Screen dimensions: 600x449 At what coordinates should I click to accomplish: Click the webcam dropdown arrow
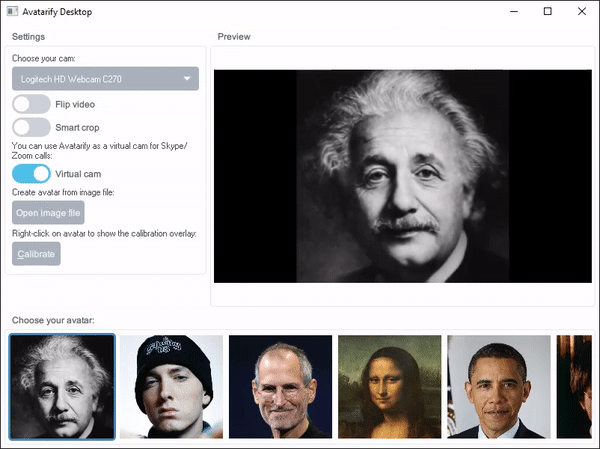point(187,79)
